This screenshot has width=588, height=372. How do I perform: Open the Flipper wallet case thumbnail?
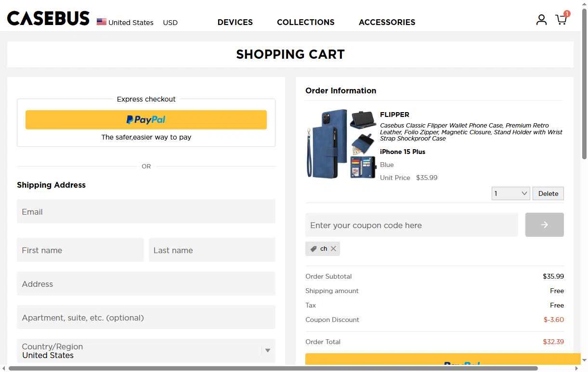pos(340,144)
